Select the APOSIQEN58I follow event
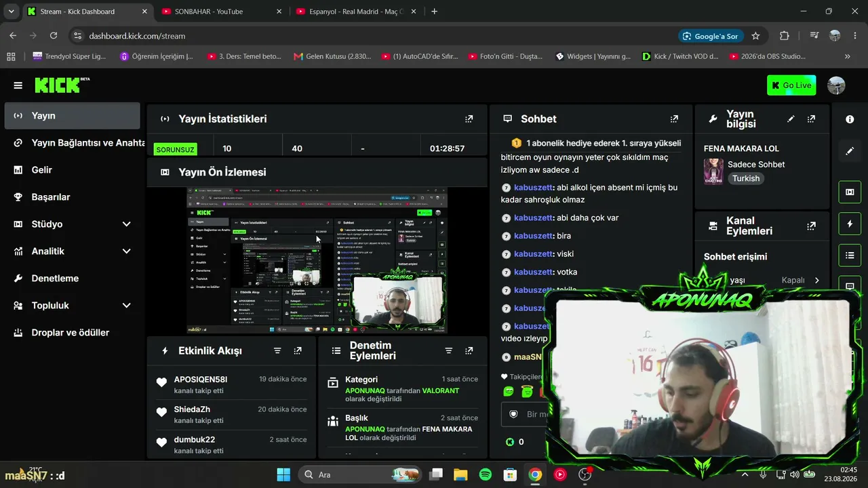868x488 pixels. click(232, 384)
